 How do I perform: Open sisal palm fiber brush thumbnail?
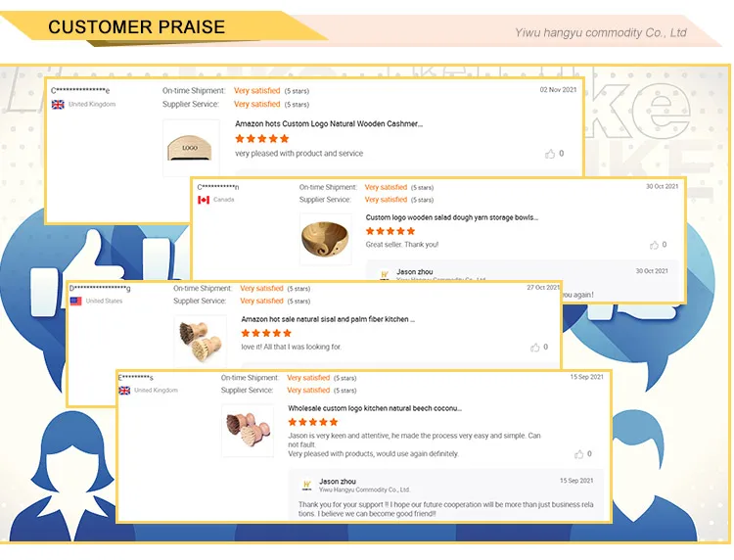[201, 340]
